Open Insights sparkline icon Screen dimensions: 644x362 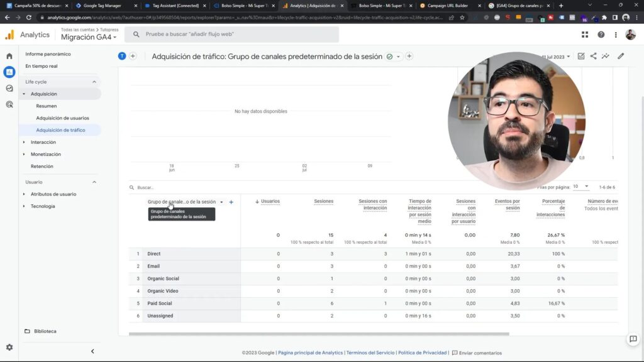(x=606, y=56)
